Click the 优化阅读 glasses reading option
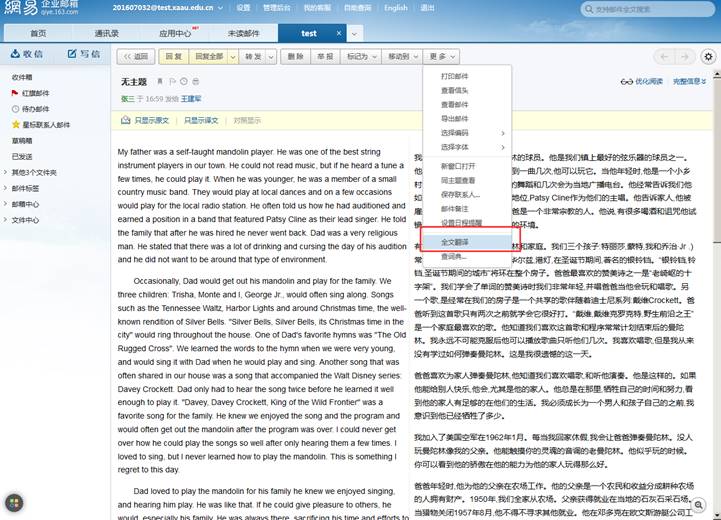 642,81
